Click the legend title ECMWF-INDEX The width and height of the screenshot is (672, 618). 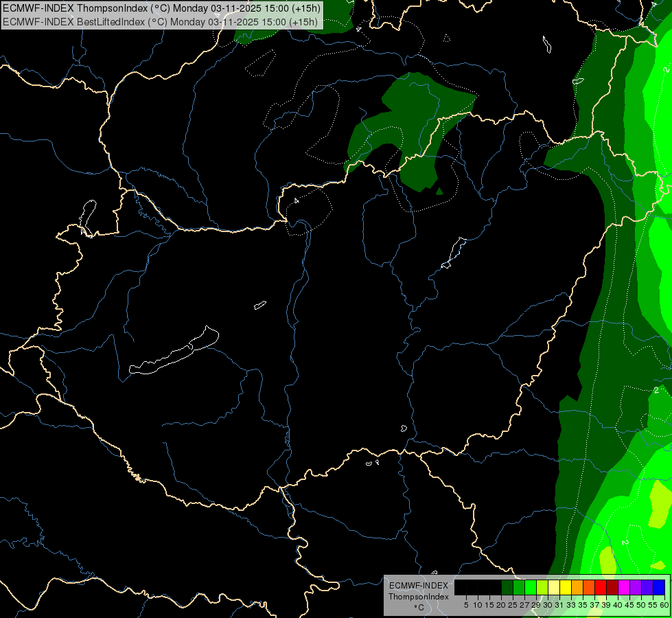click(x=419, y=586)
